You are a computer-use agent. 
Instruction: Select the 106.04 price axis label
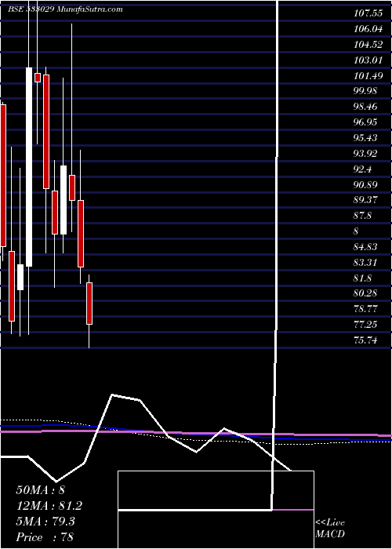pyautogui.click(x=367, y=30)
